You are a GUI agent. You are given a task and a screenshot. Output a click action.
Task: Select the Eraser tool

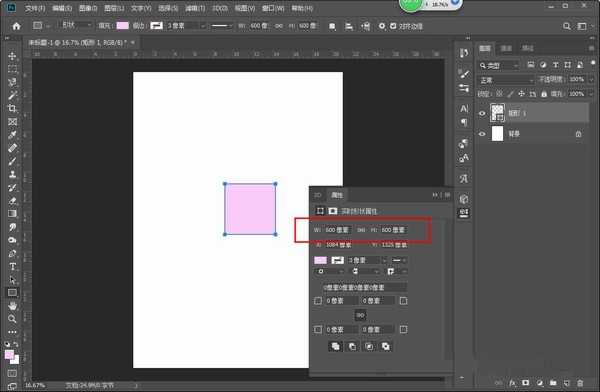[12, 201]
